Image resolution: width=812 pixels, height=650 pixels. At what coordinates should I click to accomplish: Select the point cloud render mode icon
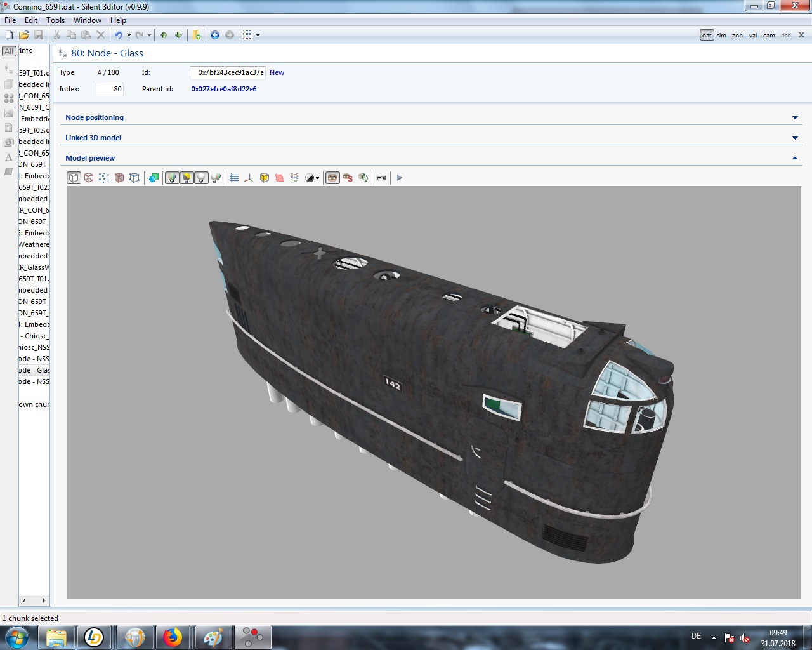(104, 178)
